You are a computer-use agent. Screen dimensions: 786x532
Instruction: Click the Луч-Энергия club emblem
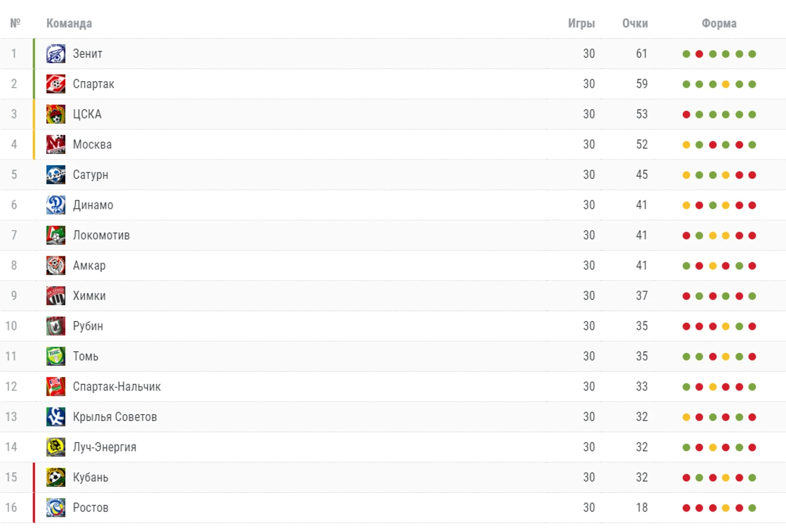click(55, 447)
